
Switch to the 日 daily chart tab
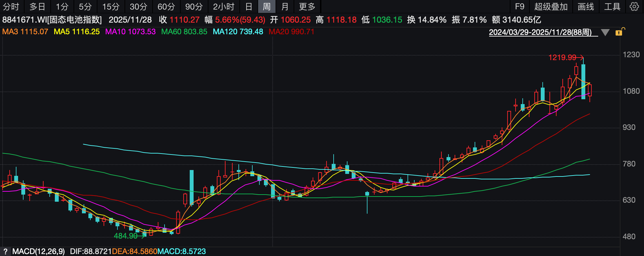(249, 6)
